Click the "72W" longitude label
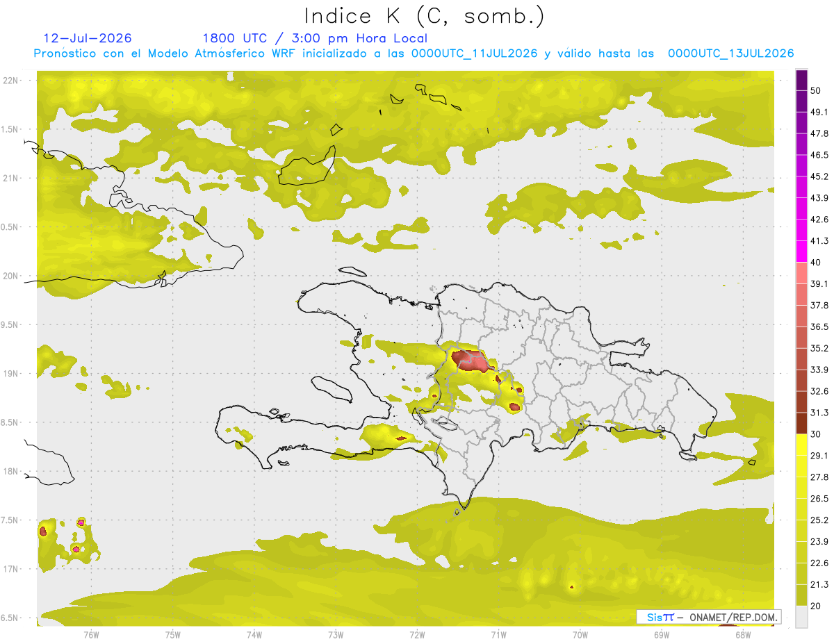 tap(417, 635)
